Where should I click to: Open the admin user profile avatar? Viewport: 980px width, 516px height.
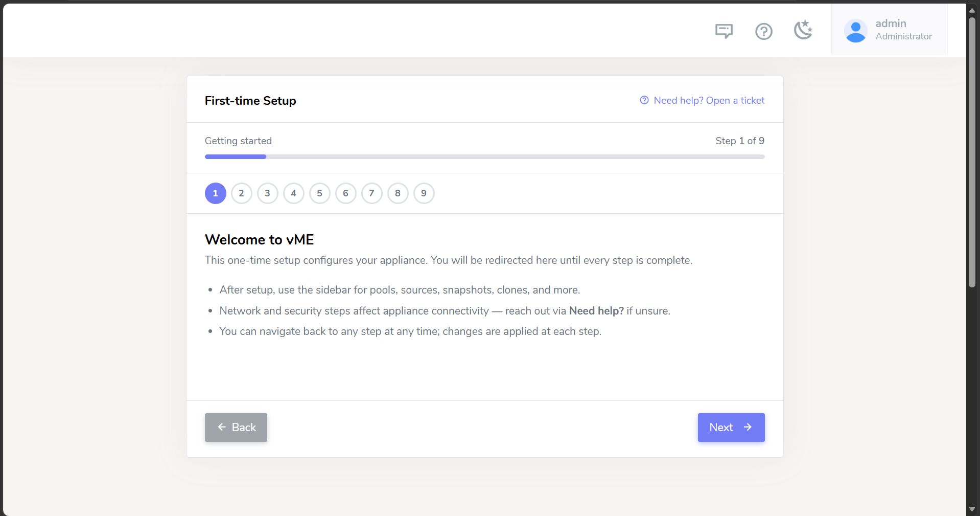point(855,31)
